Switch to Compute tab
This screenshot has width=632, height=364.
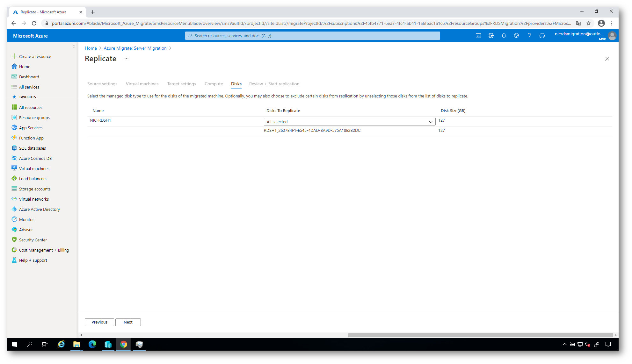214,84
